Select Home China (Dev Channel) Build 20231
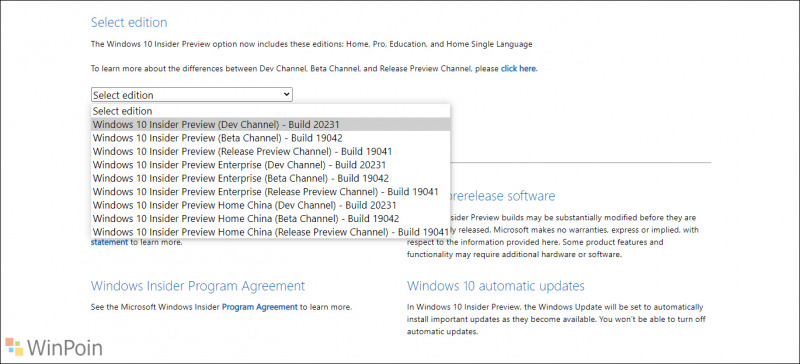The height and width of the screenshot is (364, 800). [270, 205]
